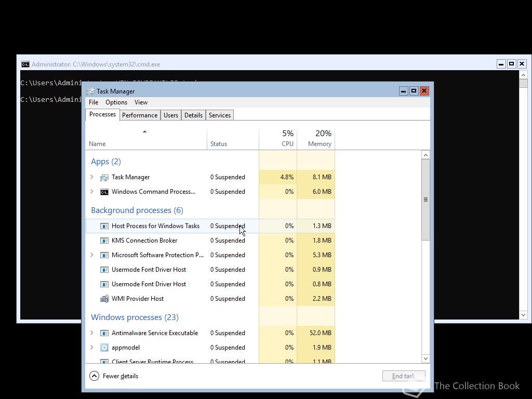
Task: Select the Host Process for Windows Tasks icon
Action: [x=104, y=226]
